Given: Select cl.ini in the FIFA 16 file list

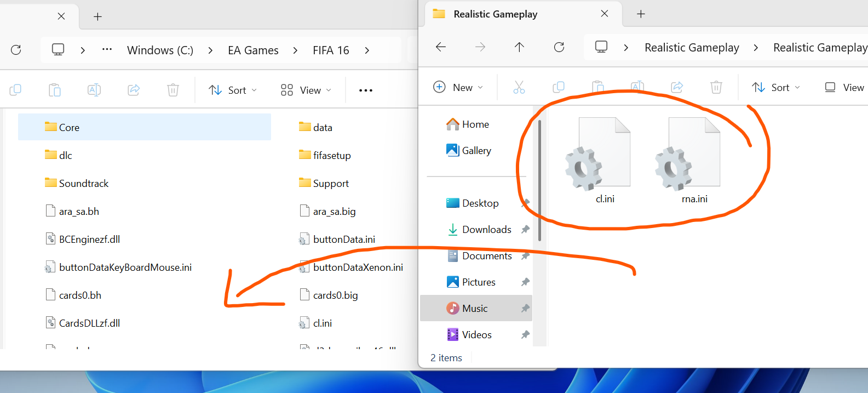Looking at the screenshot, I should [x=315, y=323].
